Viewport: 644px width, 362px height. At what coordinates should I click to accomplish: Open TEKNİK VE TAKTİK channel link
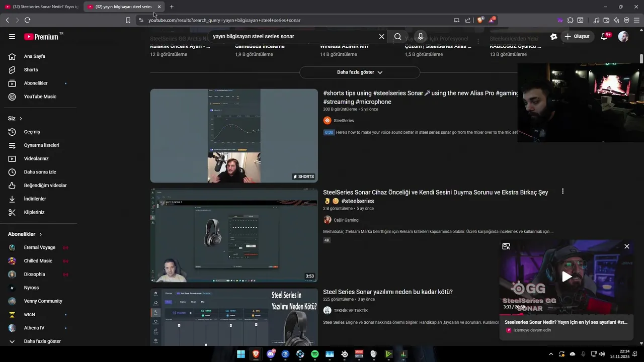351,311
